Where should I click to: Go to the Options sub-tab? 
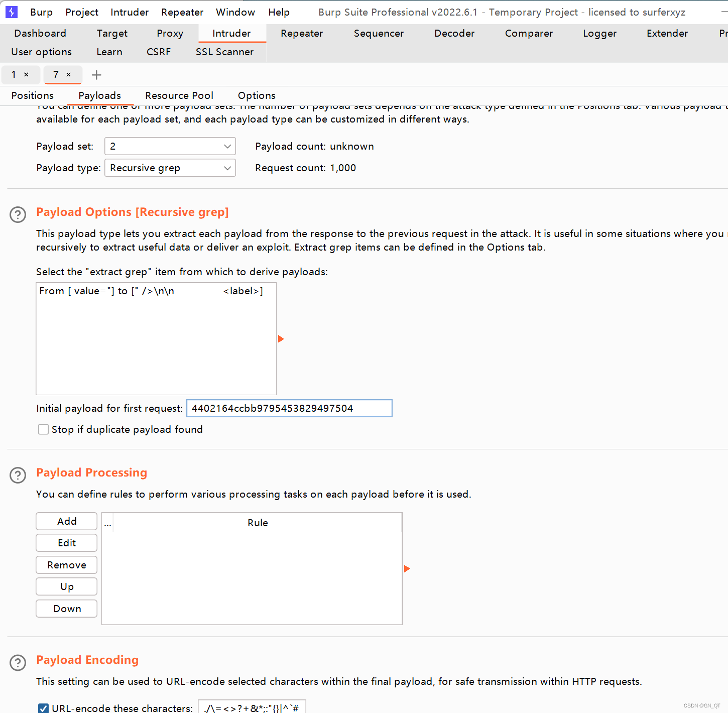(257, 95)
